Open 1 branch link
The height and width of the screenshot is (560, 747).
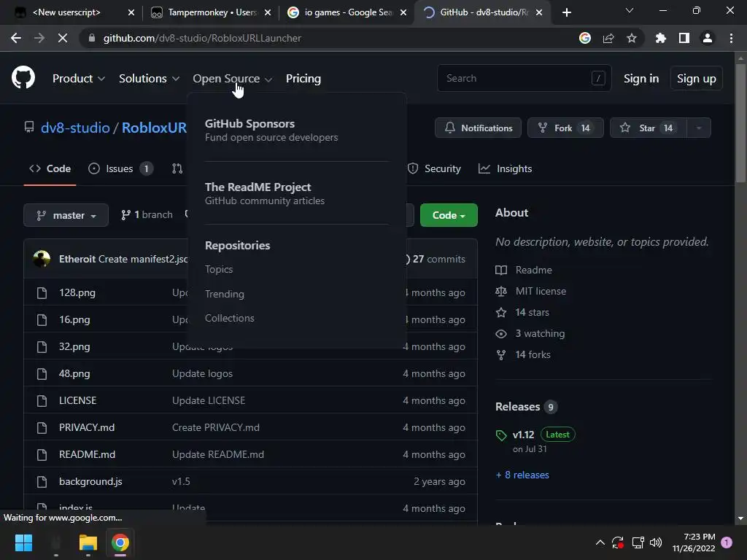147,215
